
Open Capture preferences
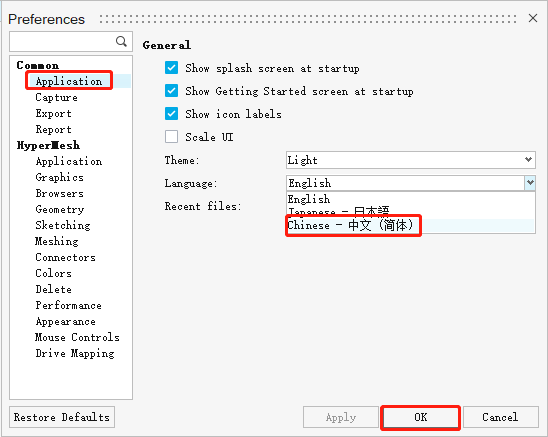[x=57, y=97]
